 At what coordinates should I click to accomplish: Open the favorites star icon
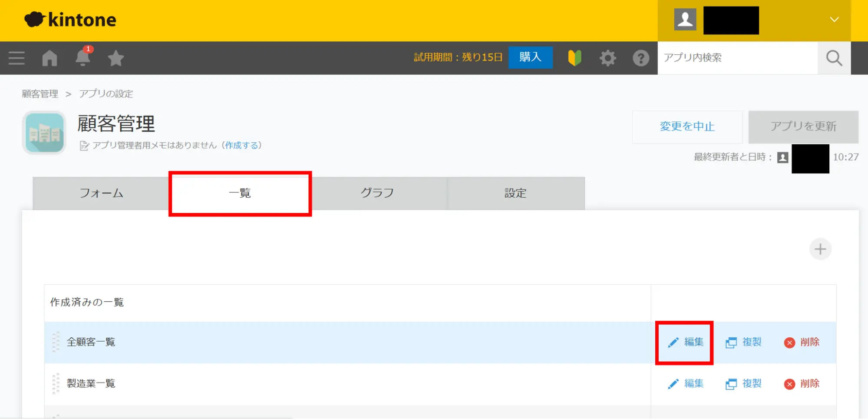(116, 58)
